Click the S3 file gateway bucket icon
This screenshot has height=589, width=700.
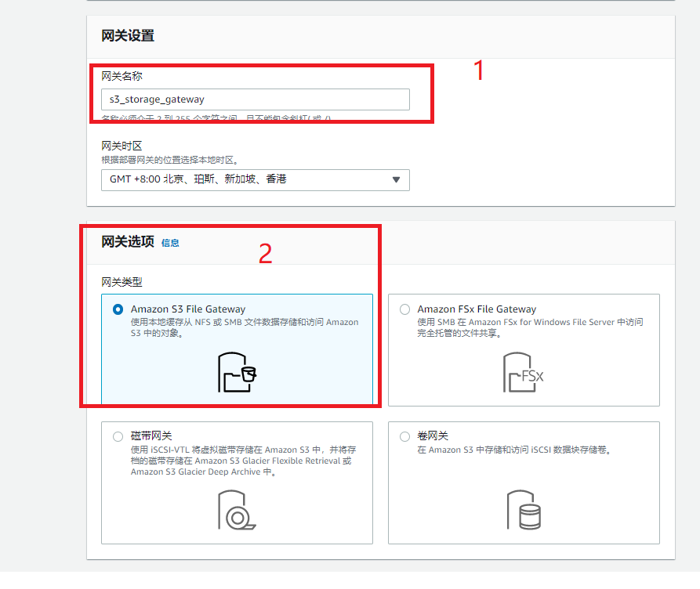(x=237, y=372)
